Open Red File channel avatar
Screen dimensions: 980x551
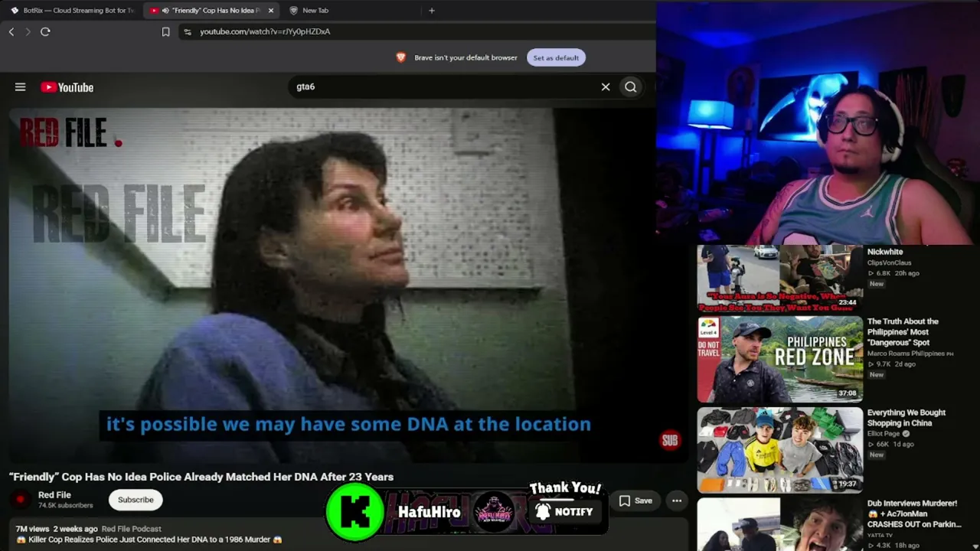(x=21, y=500)
